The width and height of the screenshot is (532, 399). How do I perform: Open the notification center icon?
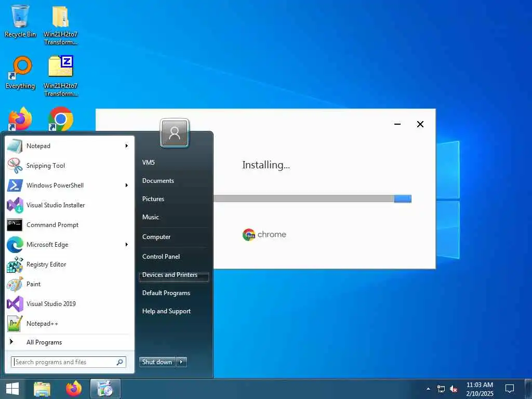510,389
